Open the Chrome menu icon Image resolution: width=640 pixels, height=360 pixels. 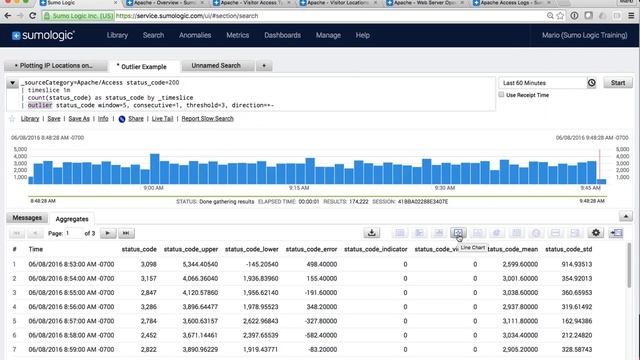pyautogui.click(x=631, y=16)
